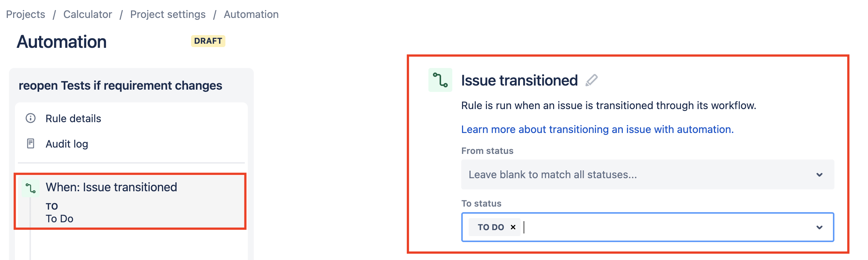This screenshot has height=260, width=868.
Task: Open the transitioning issue automation help link
Action: [597, 129]
